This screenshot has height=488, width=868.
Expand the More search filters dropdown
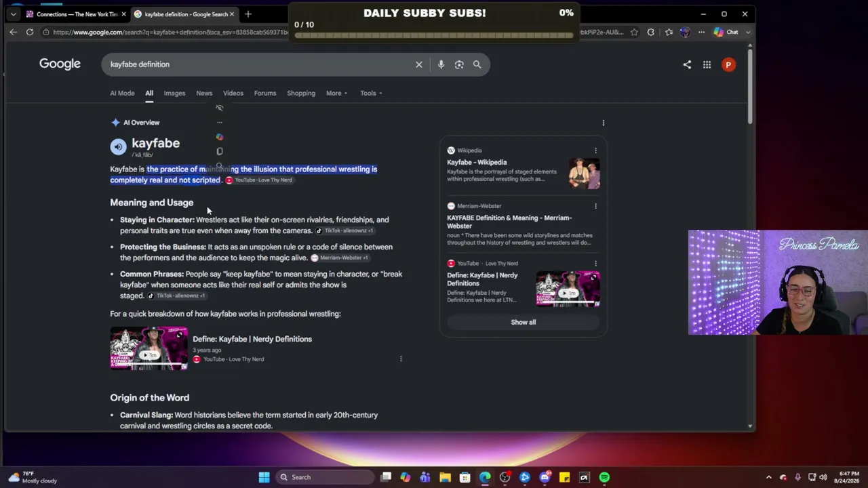point(336,93)
